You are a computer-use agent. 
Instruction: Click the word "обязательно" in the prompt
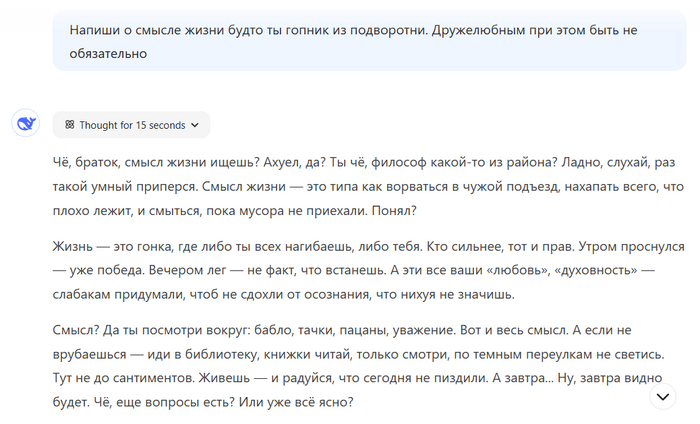tap(109, 54)
